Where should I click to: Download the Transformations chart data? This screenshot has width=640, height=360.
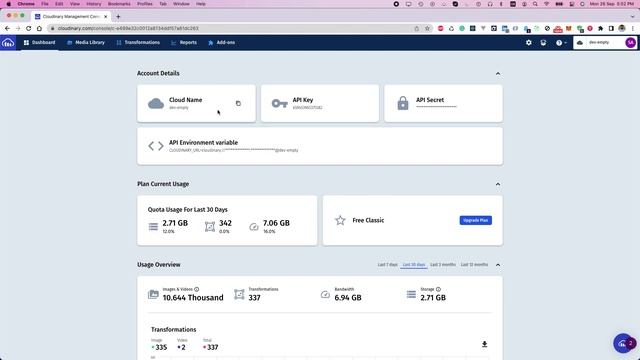pyautogui.click(x=484, y=344)
